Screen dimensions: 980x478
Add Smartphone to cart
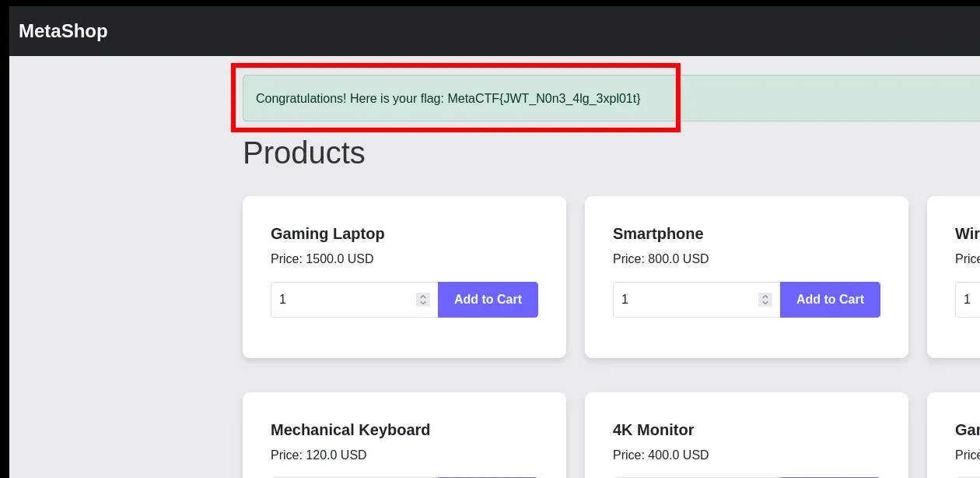[x=830, y=300]
